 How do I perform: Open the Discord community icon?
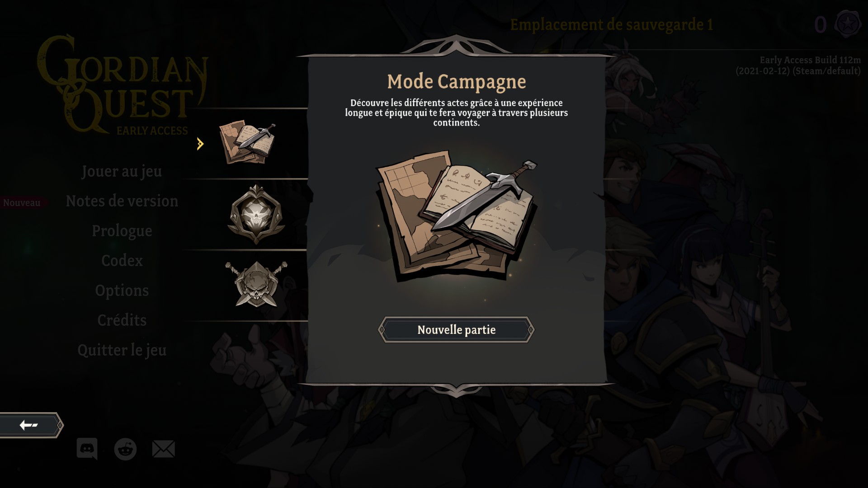[x=87, y=449]
